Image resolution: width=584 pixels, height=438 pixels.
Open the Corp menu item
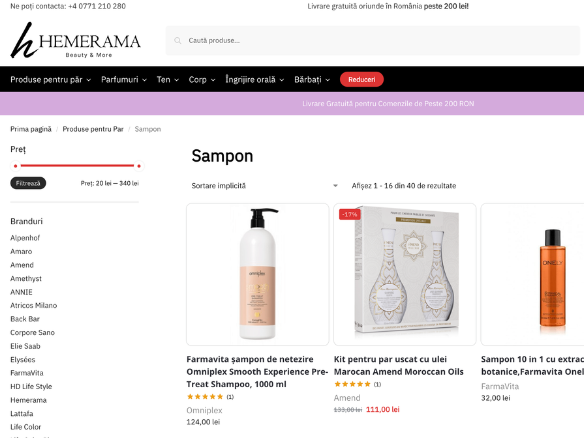pyautogui.click(x=202, y=79)
